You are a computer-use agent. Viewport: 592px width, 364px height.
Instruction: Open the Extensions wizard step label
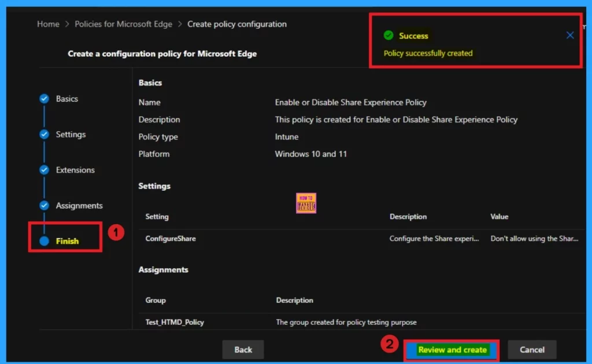tap(75, 170)
